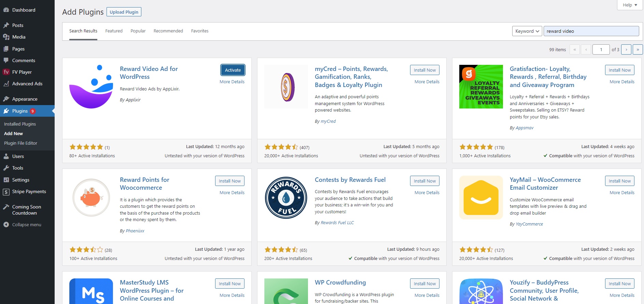This screenshot has height=304, width=644.
Task: Click the Posts pin icon
Action: [6, 25]
